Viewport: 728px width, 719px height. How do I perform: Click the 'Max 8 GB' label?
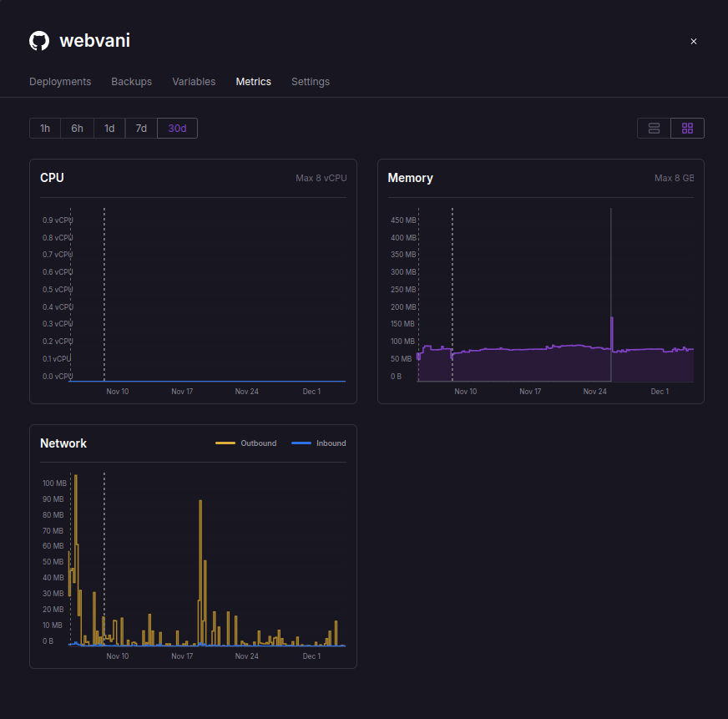tap(674, 178)
